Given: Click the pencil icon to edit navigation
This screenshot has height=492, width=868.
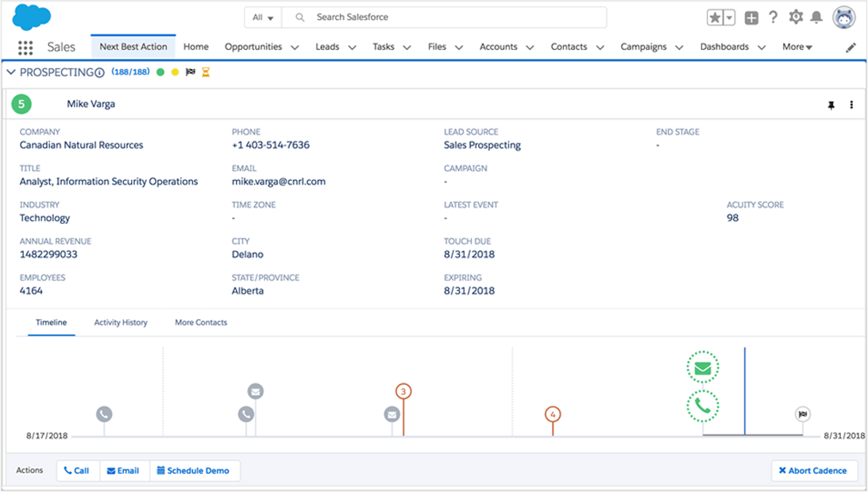Looking at the screenshot, I should point(851,48).
